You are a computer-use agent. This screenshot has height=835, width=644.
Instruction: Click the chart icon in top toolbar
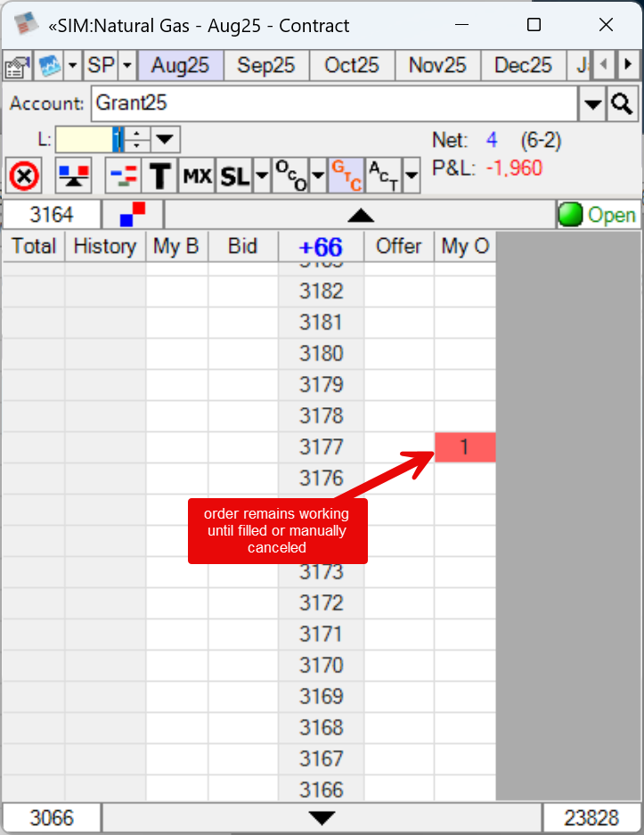pyautogui.click(x=48, y=66)
